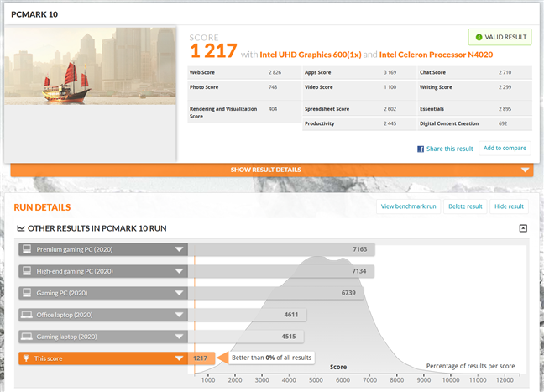Click chart icon beside Other Results heading
This screenshot has height=392, width=544.
21,228
